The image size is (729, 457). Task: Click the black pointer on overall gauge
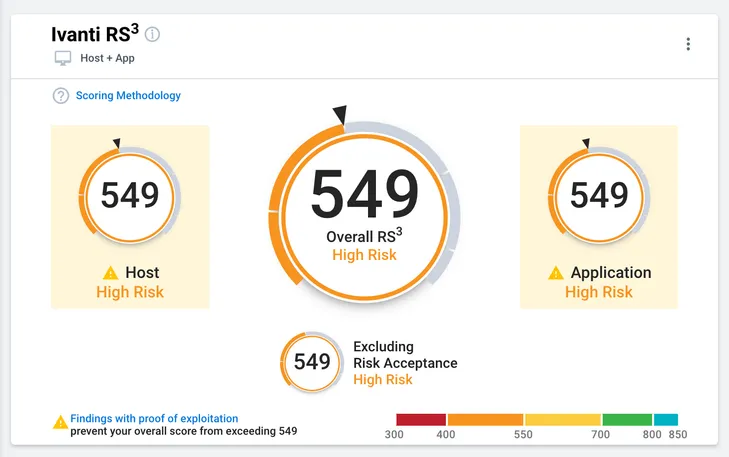[340, 114]
